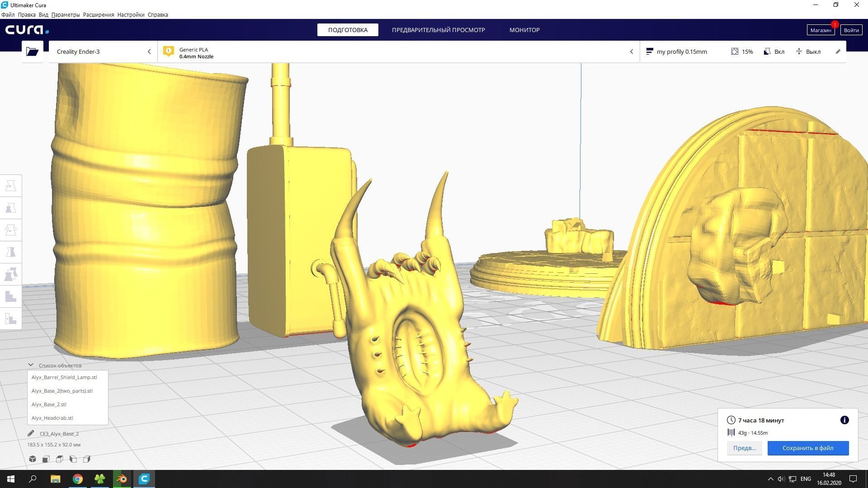Open the Настройки menu
The image size is (868, 488).
click(131, 14)
